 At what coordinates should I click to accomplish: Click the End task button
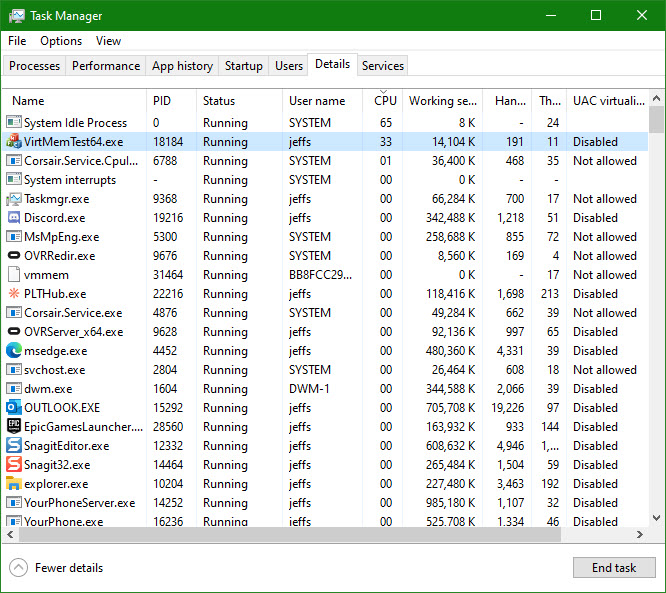tap(614, 568)
